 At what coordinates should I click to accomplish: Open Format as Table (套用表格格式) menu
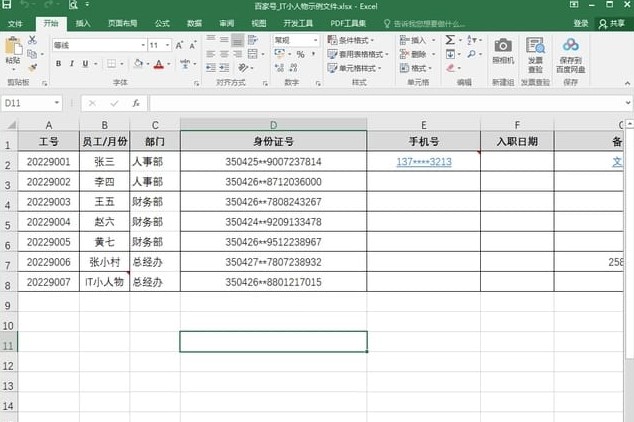(x=358, y=54)
